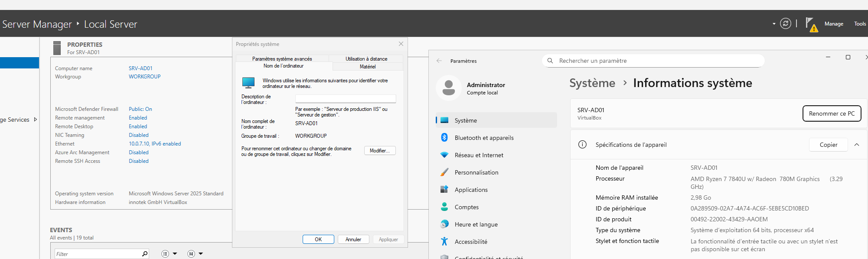Open the Public: On firewall setting
Image resolution: width=868 pixels, height=259 pixels.
(x=140, y=109)
